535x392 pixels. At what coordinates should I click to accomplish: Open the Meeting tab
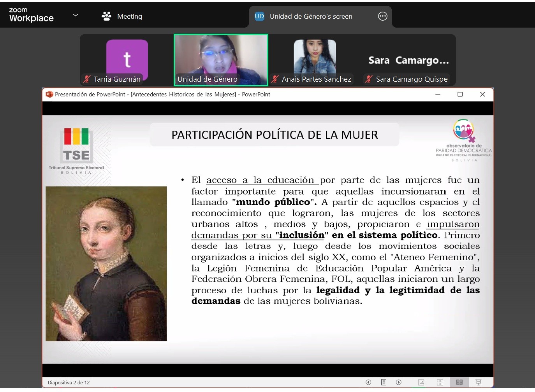point(130,16)
